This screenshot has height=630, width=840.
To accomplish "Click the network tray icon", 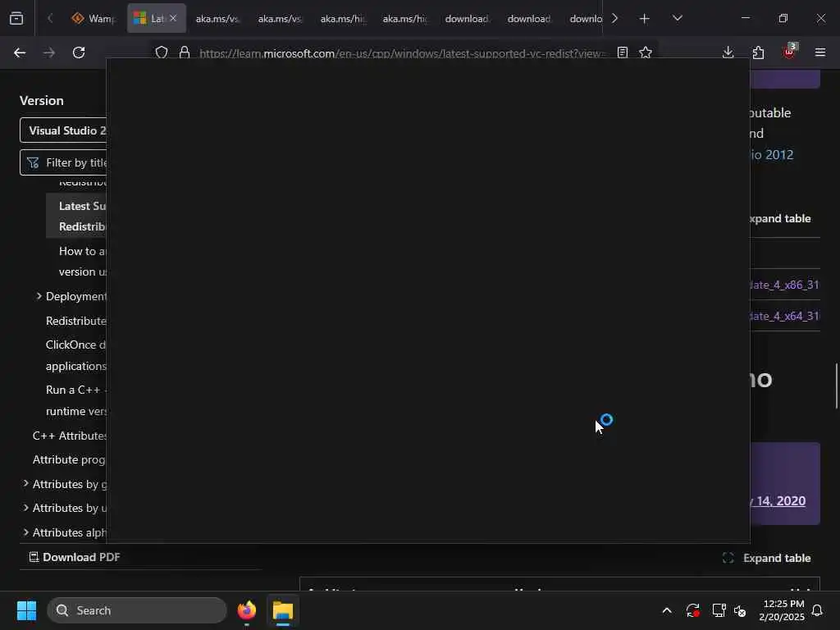I will [x=719, y=610].
